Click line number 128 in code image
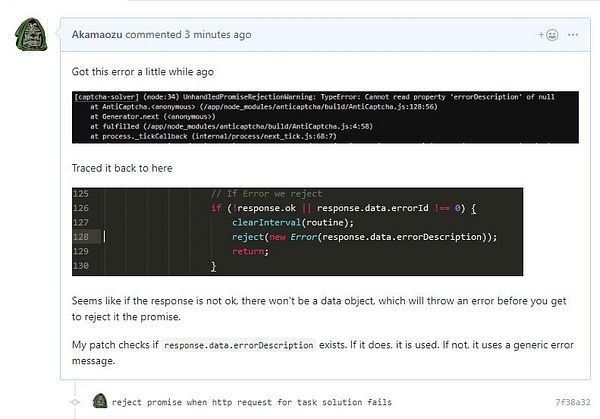The image size is (600, 419). [81, 237]
